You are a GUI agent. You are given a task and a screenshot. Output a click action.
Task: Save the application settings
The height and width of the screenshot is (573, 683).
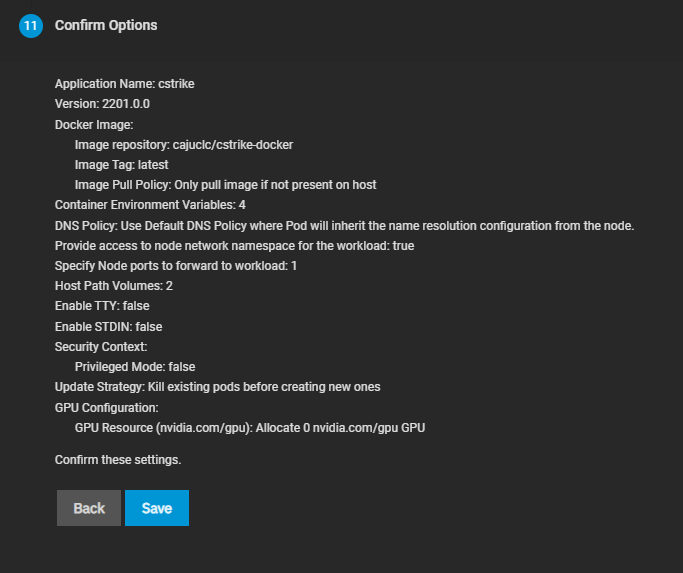tap(157, 508)
